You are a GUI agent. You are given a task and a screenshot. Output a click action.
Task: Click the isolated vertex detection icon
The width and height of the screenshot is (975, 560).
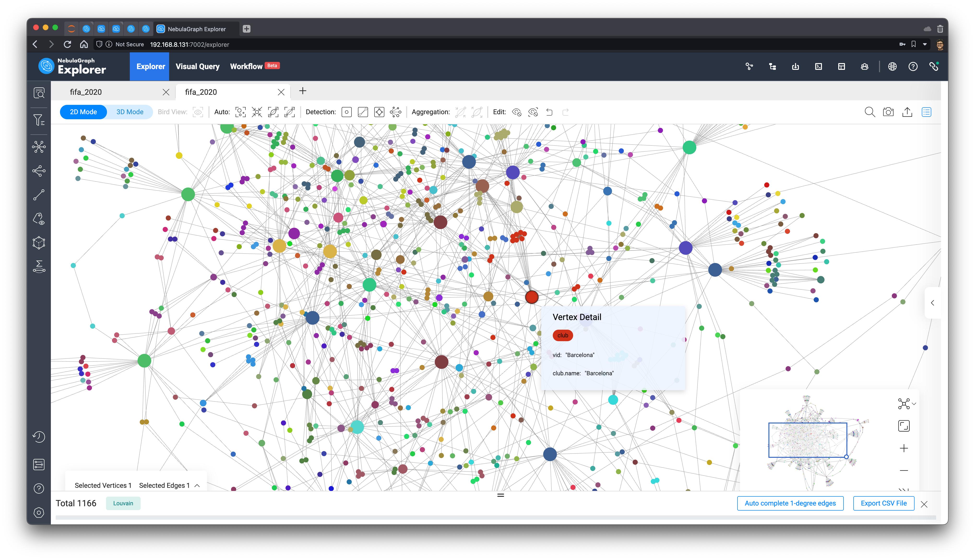pyautogui.click(x=346, y=112)
